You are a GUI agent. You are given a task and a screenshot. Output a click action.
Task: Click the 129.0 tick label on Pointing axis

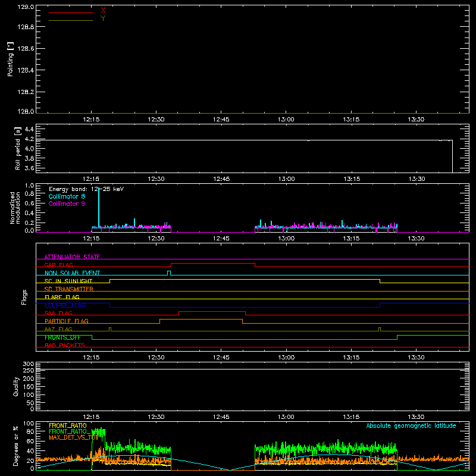tap(26, 7)
